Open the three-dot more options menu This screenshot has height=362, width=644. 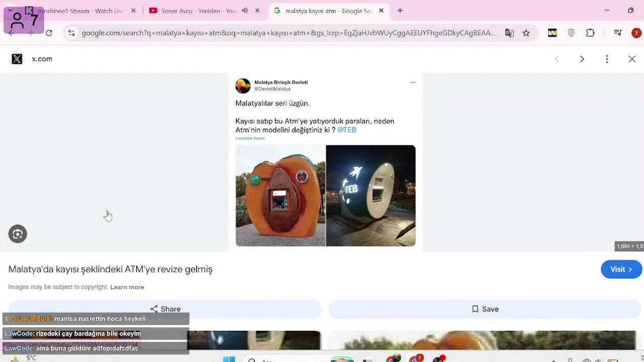coord(607,59)
